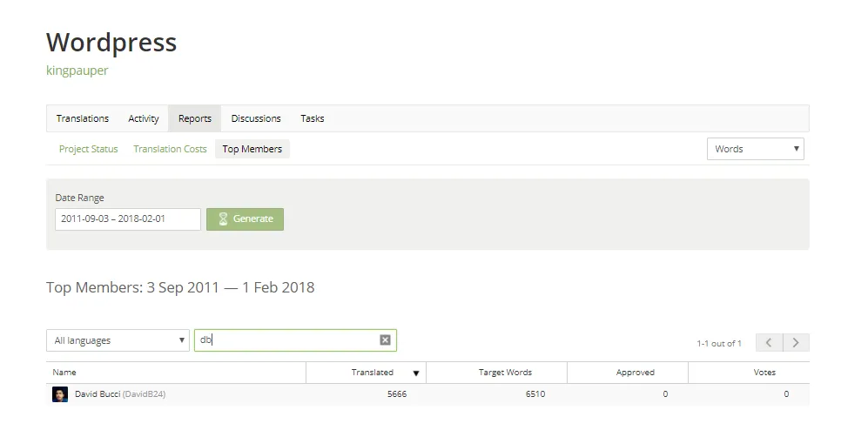Click the 'Top Members: 3 Sep 2011' heading

(180, 287)
